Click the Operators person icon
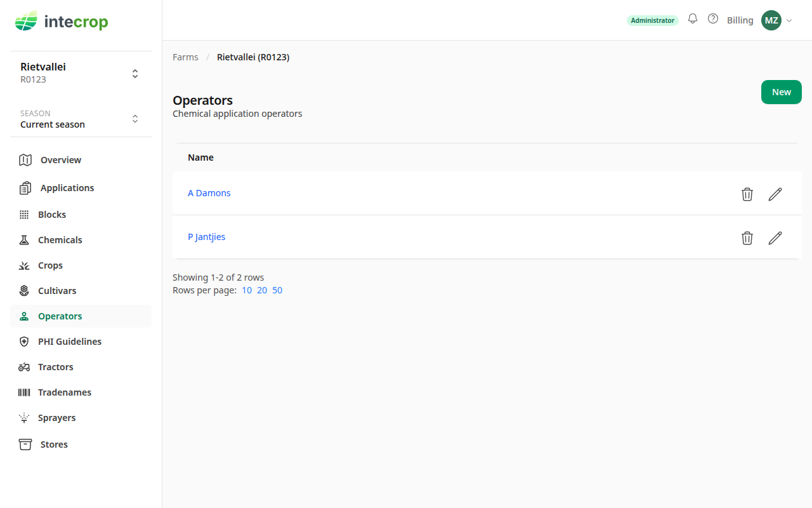The height and width of the screenshot is (508, 812). click(24, 316)
